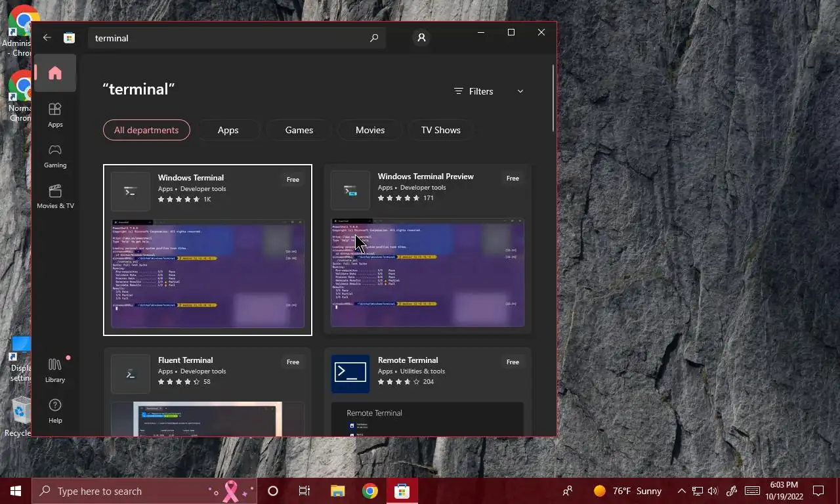Click Free badge on Windows Terminal card

(293, 179)
